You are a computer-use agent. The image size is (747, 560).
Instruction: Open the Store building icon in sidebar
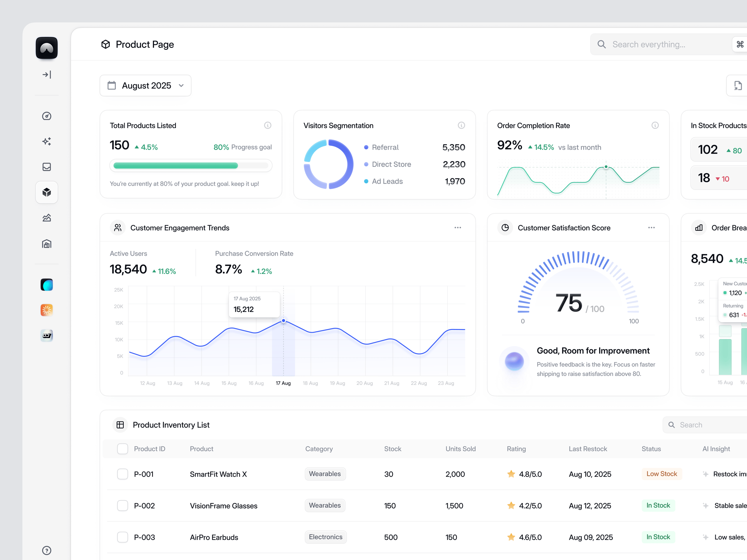click(46, 244)
